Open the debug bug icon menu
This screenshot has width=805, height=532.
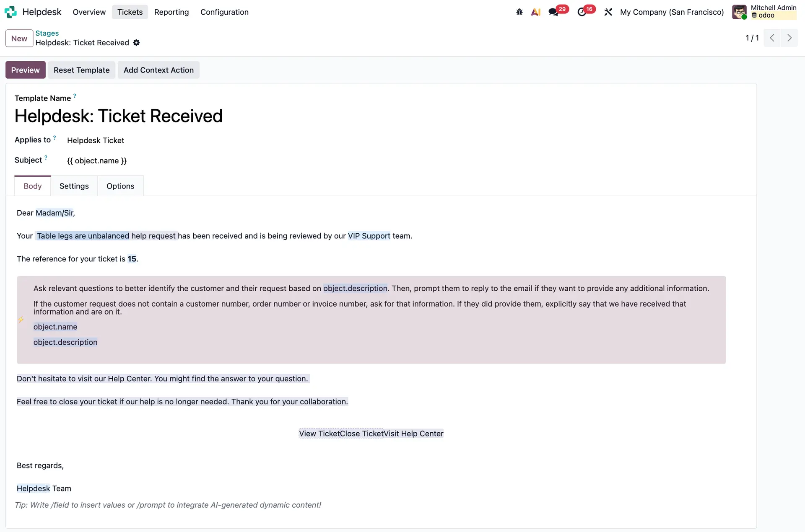(519, 12)
